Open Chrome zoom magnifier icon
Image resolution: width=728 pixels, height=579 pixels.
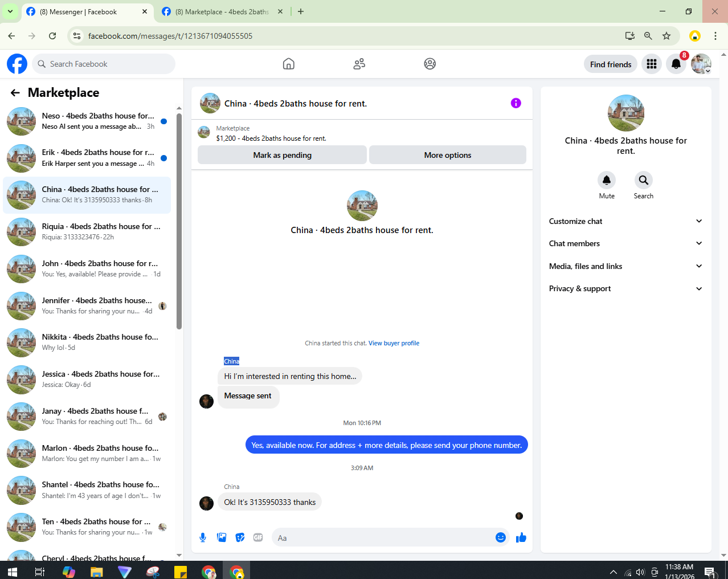tap(648, 36)
